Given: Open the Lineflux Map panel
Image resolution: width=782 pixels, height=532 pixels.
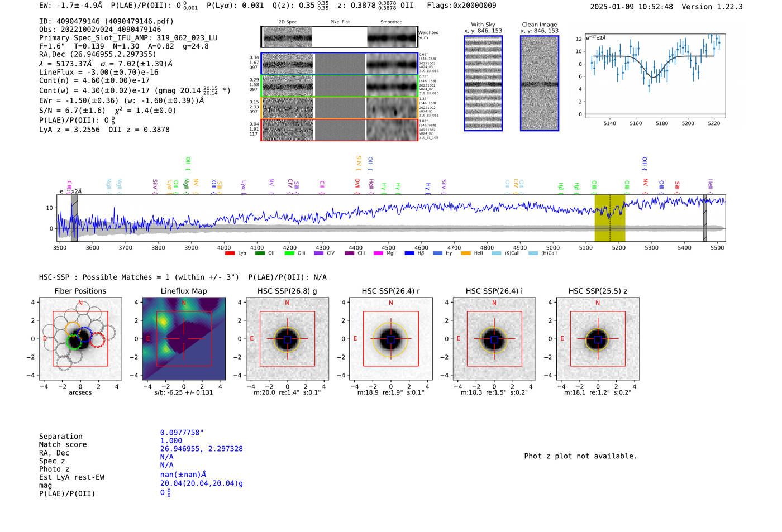Looking at the screenshot, I should coord(184,339).
